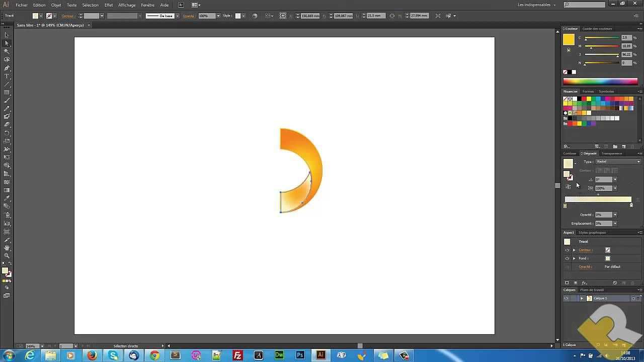Hide the Fond fill attribute
Image resolution: width=644 pixels, height=362 pixels.
point(567,258)
